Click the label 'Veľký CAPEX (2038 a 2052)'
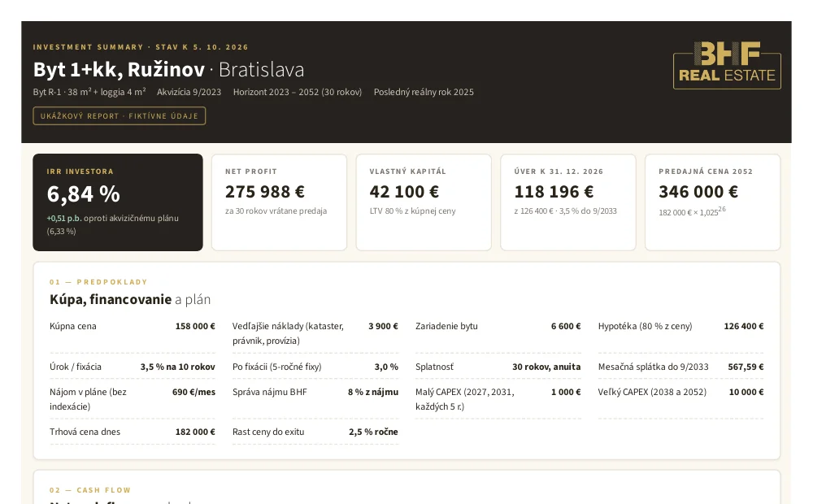The height and width of the screenshot is (504, 813). (x=652, y=392)
